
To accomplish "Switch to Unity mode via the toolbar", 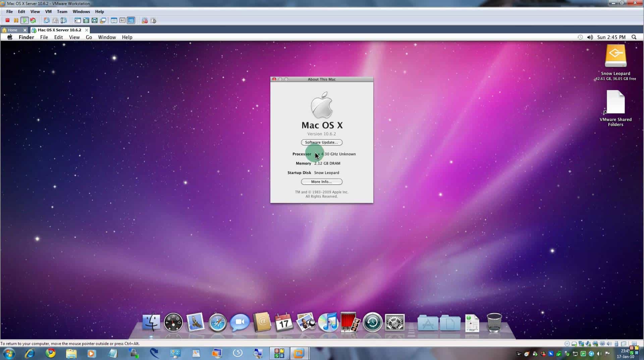I will click(x=103, y=20).
